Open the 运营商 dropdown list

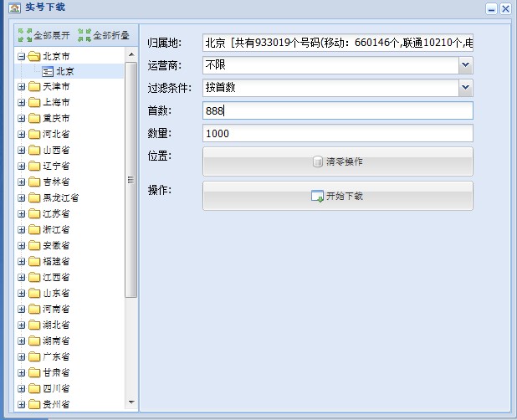[x=465, y=65]
